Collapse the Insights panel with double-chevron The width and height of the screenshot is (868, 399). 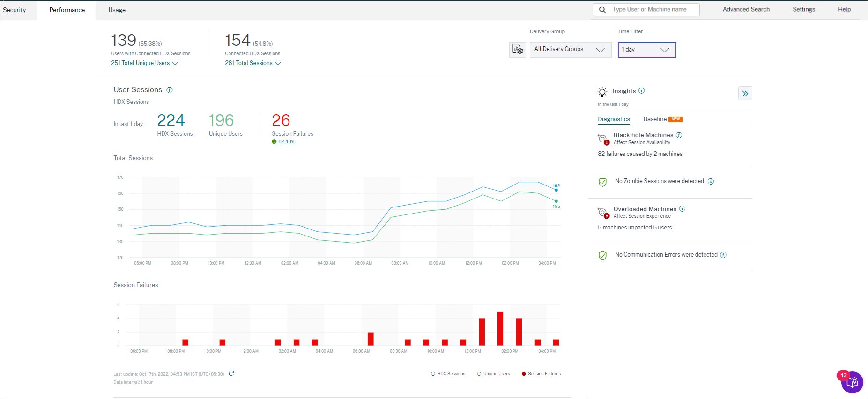click(745, 94)
